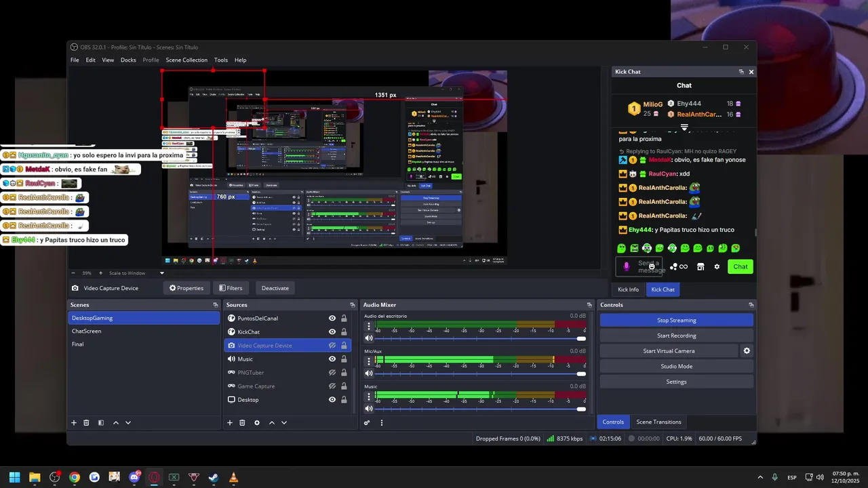Open the Kick chat settings gear
868x488 pixels.
717,266
